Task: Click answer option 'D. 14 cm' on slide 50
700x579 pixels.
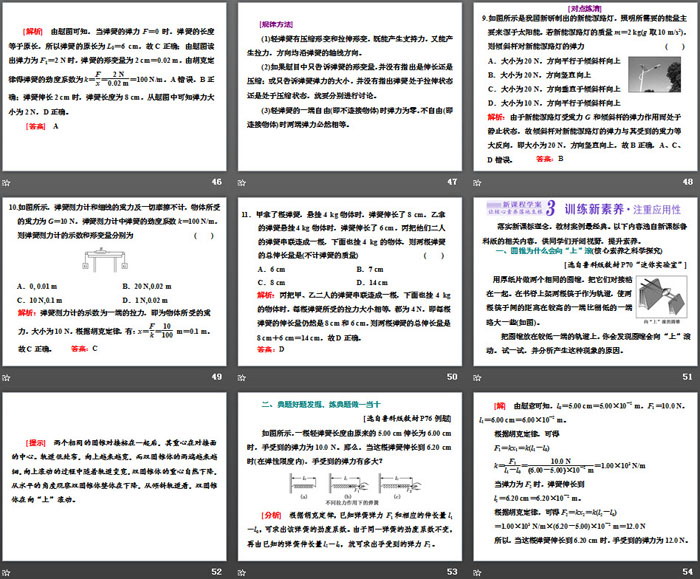Action: [372, 283]
